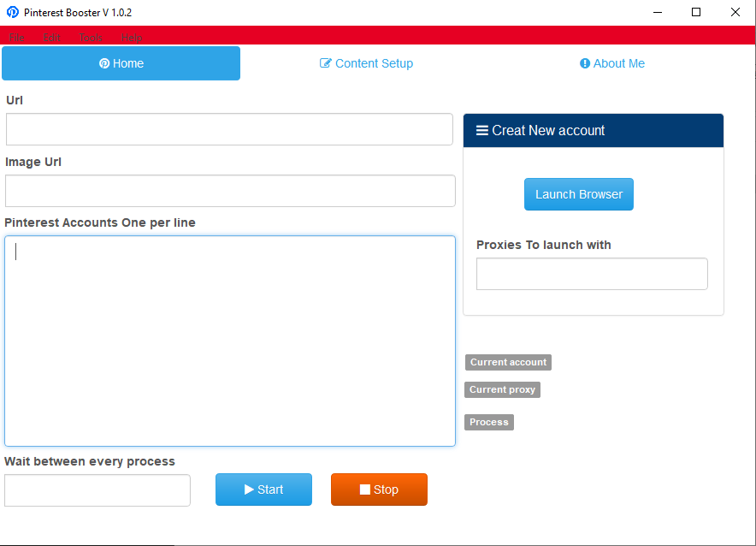Click the hamburger icon beside Creat New account
The image size is (756, 546).
pyautogui.click(x=483, y=130)
